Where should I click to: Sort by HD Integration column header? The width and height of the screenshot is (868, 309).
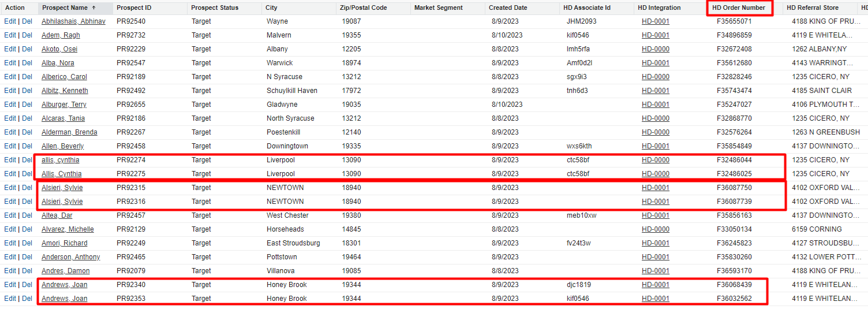(659, 8)
